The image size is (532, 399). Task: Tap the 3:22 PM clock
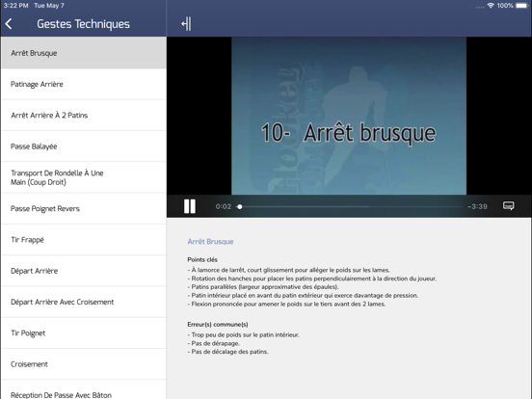pos(15,6)
